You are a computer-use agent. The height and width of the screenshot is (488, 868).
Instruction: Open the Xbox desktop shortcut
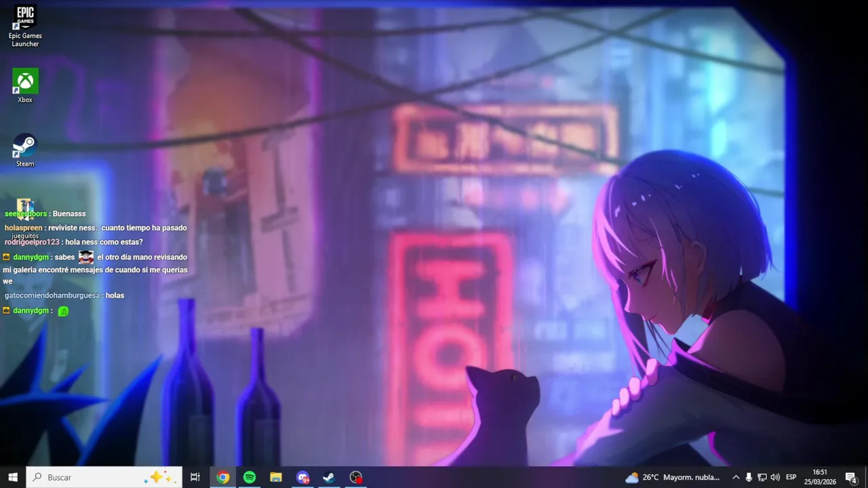(x=25, y=85)
